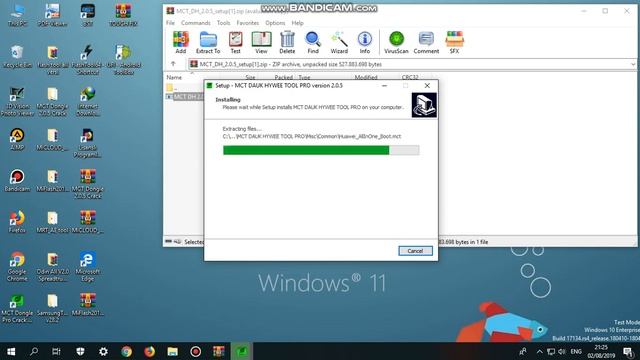Run VirusScan from WinRAR toolbar
The width and height of the screenshot is (640, 360).
396,42
